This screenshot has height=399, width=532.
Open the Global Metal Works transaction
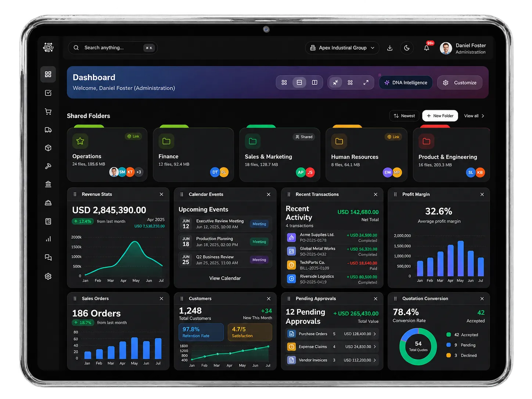332,251
